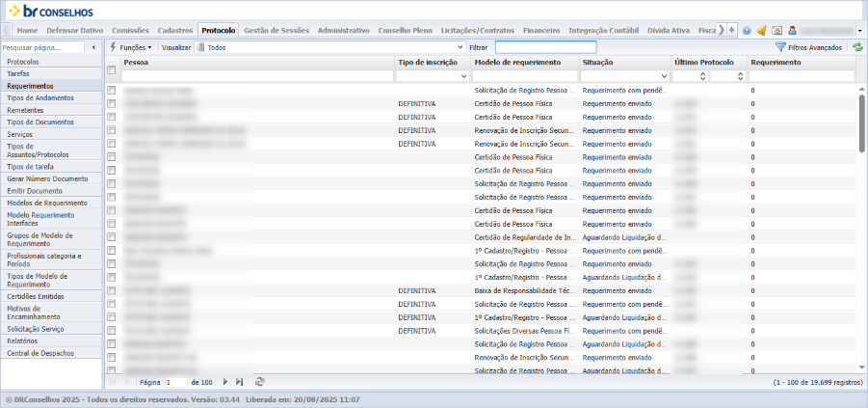Open Gerar Número Documento in sidebar
Screen dimensions: 868x408
coord(51,178)
